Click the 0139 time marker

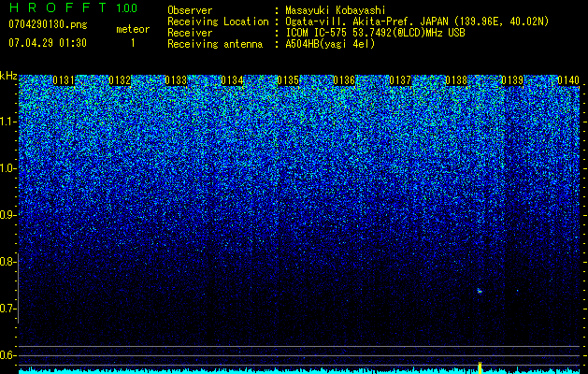pos(512,80)
